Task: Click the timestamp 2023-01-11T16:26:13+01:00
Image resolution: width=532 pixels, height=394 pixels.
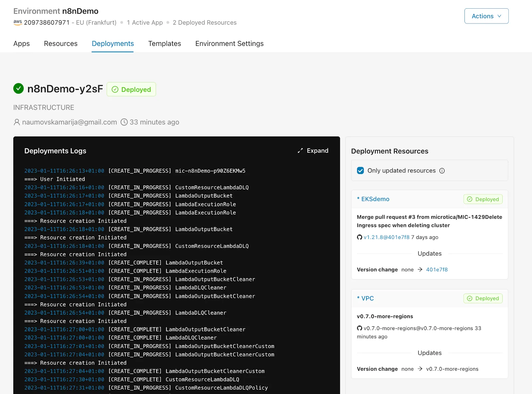Action: pyautogui.click(x=64, y=171)
